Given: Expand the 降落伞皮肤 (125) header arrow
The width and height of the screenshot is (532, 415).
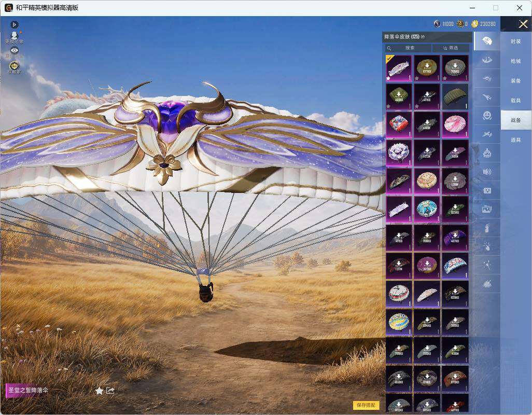Looking at the screenshot, I should coord(423,37).
